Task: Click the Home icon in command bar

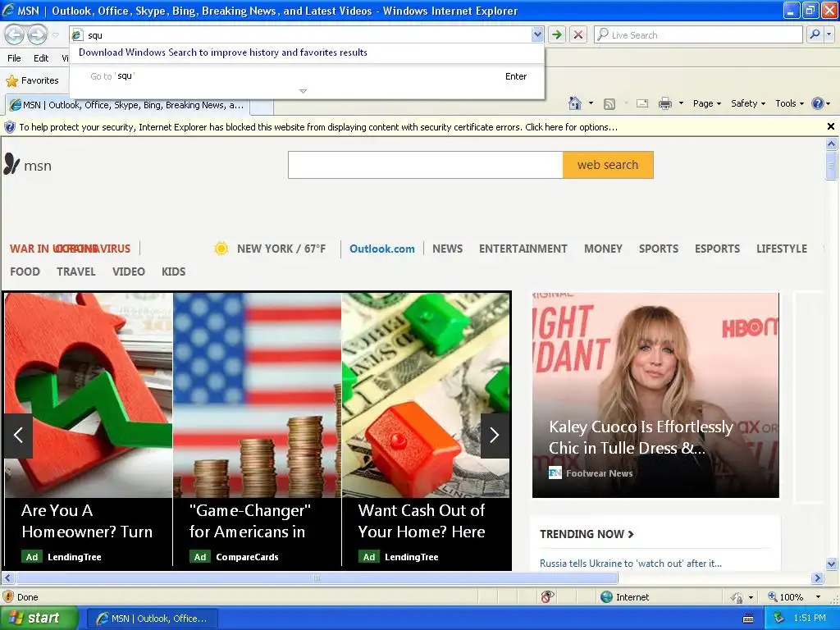Action: [x=575, y=103]
